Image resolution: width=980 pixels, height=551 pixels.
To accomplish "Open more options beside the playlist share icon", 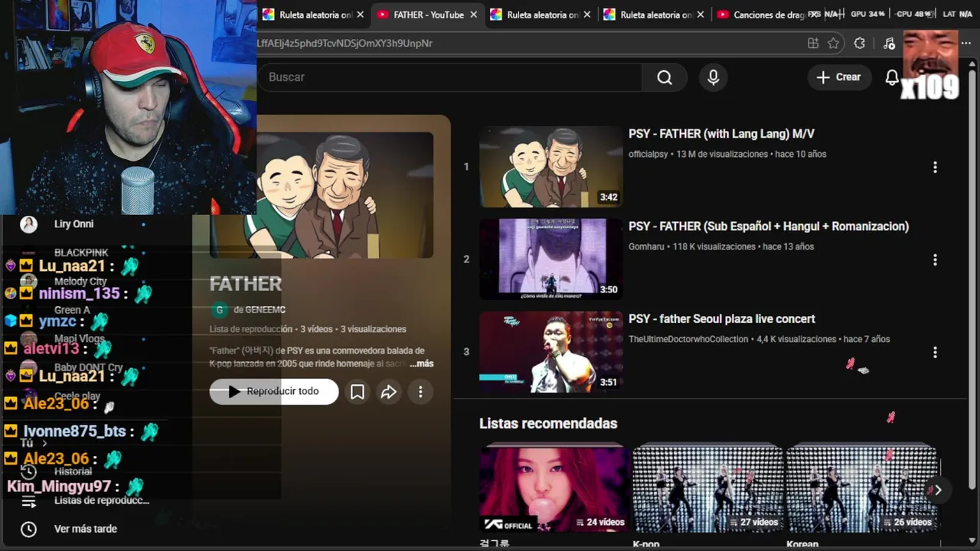I will [x=420, y=392].
